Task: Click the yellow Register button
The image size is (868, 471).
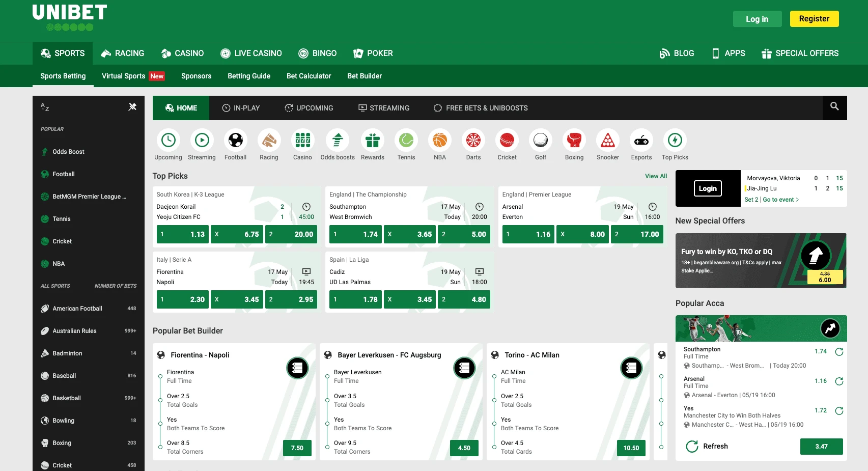Action: (814, 19)
